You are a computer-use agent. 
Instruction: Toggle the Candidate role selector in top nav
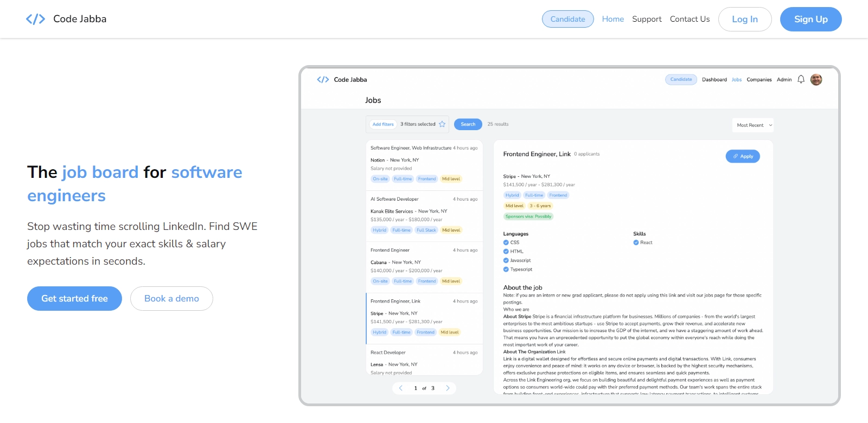567,19
